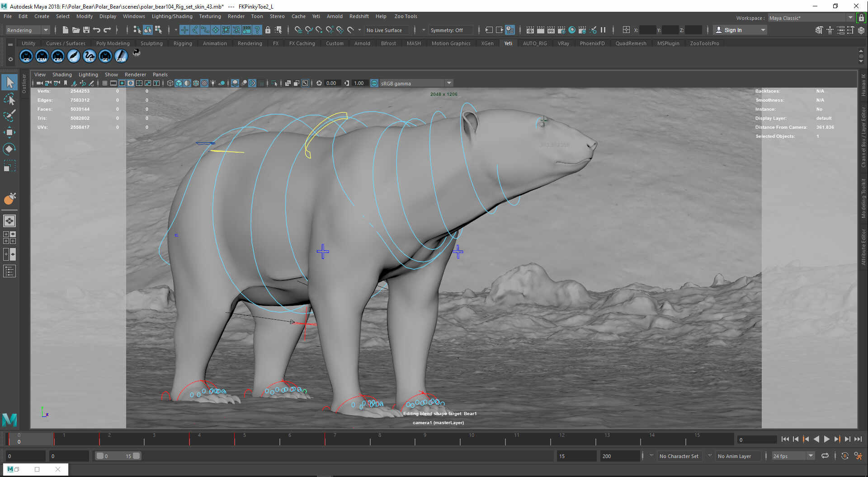This screenshot has height=477, width=868.
Task: Save the scene using the floppy disk icon
Action: click(86, 30)
